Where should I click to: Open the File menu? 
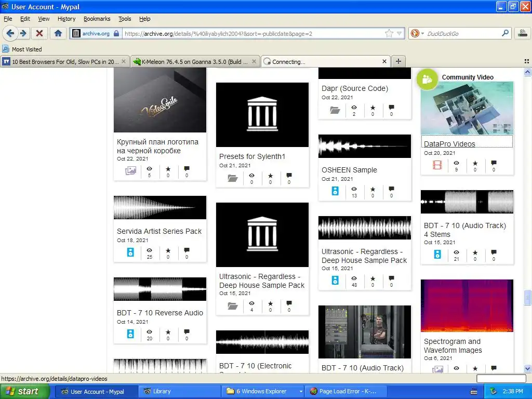tap(8, 19)
